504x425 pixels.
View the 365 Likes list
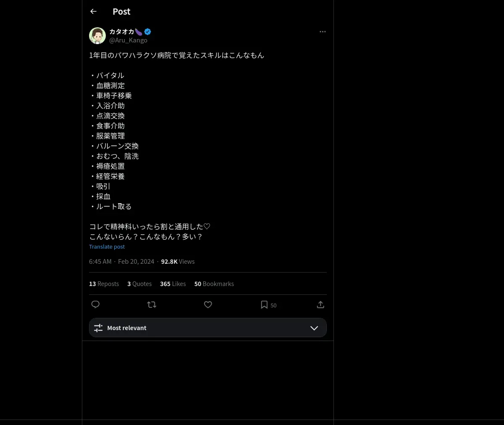point(173,284)
